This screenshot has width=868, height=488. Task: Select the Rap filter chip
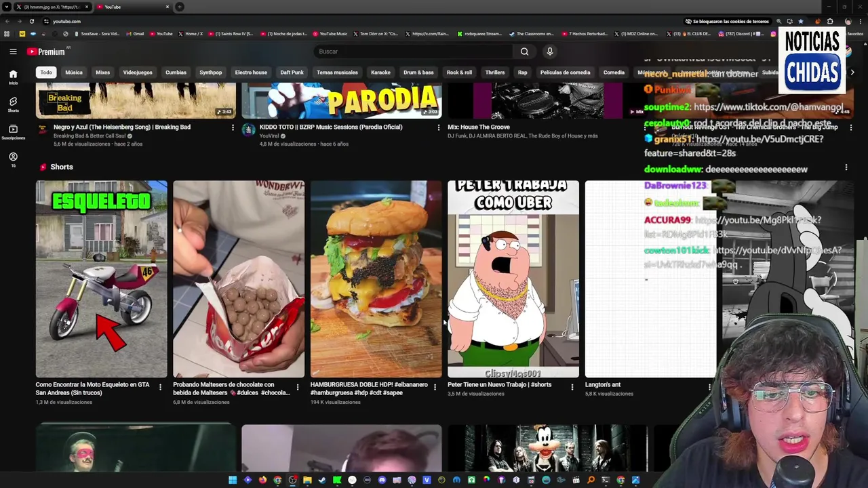pos(522,73)
